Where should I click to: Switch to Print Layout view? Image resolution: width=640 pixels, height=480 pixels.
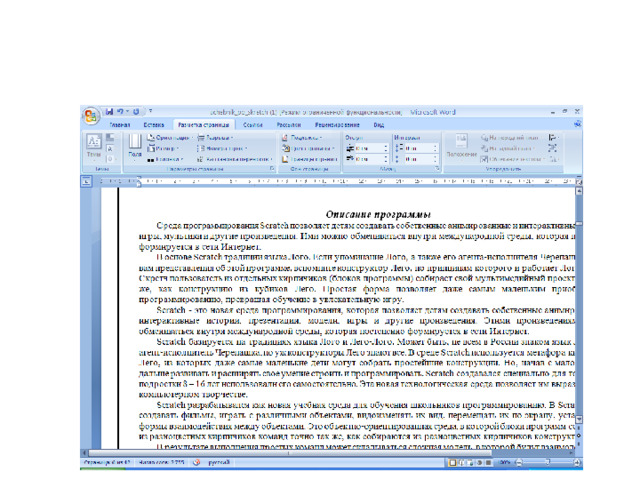tap(452, 462)
